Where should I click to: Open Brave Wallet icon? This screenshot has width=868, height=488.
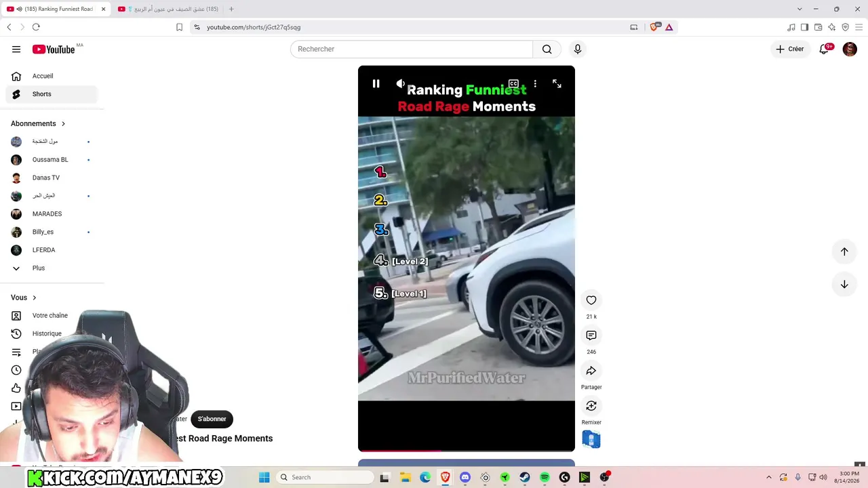(x=818, y=27)
